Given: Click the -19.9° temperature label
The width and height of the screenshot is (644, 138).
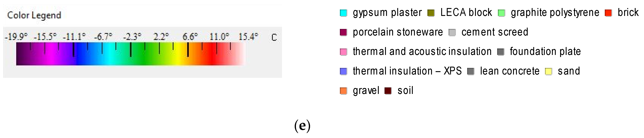Looking at the screenshot, I should tap(16, 37).
